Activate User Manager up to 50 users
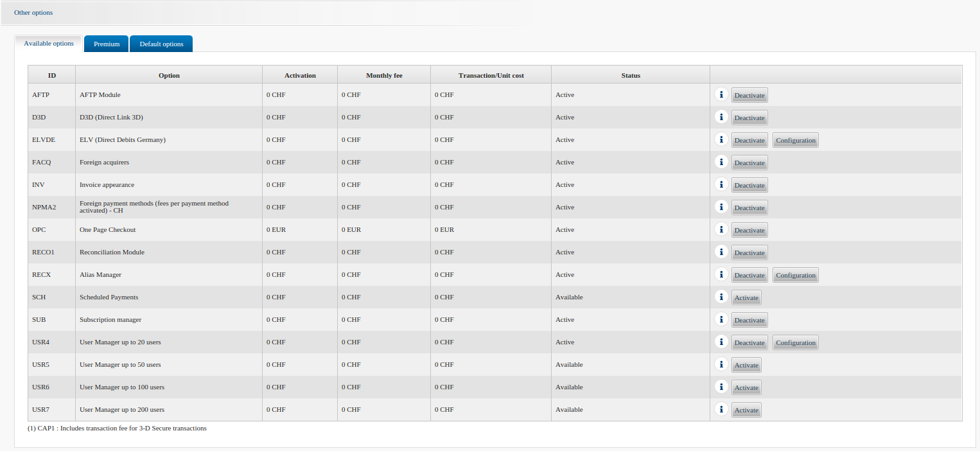 746,366
